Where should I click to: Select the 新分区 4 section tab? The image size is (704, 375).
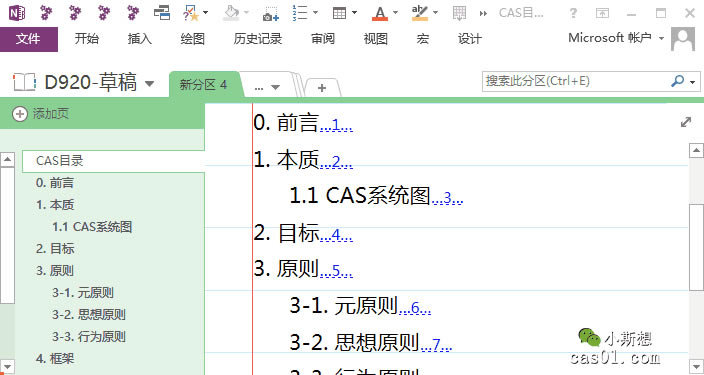click(x=203, y=84)
